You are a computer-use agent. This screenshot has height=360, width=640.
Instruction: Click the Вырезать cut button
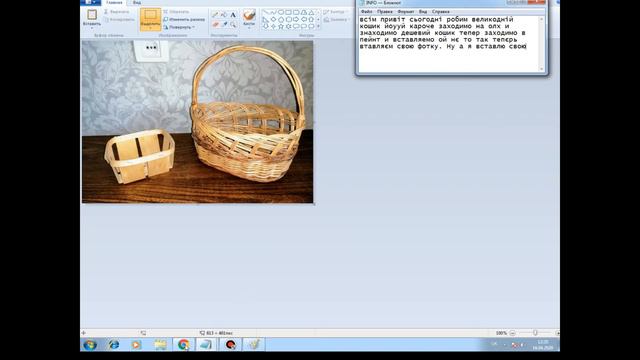coord(117,12)
